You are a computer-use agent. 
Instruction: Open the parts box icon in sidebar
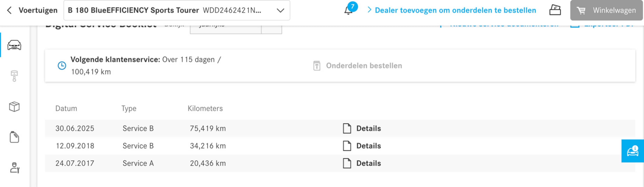pyautogui.click(x=14, y=107)
